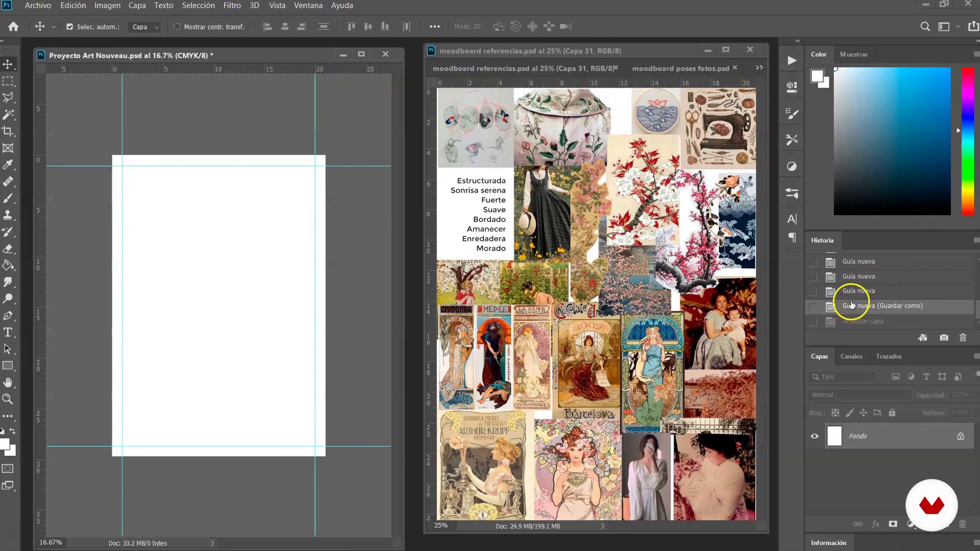Toggle Quick Mask mode icon
Image resolution: width=980 pixels, height=551 pixels.
pyautogui.click(x=8, y=468)
